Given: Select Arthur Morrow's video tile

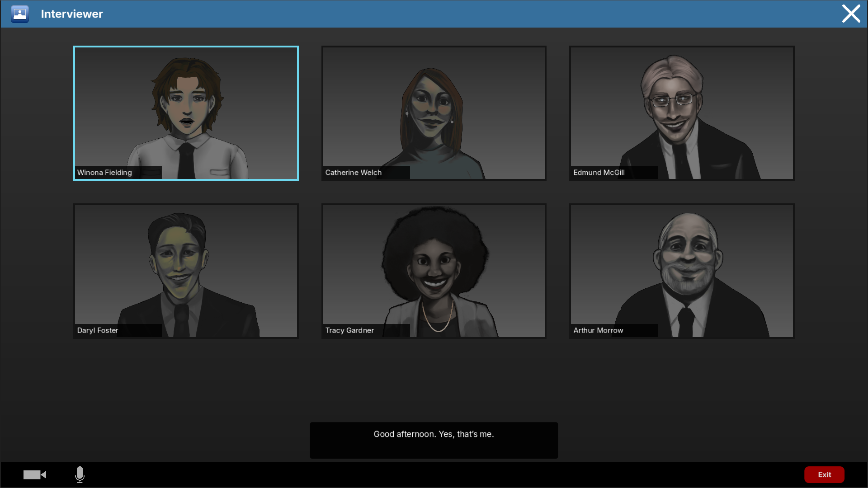Looking at the screenshot, I should pos(682,271).
